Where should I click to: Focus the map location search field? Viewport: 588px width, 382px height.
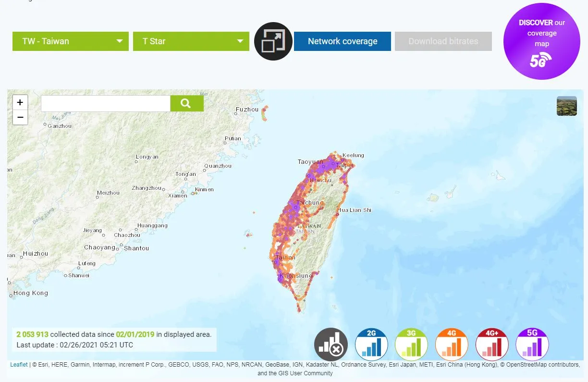click(x=106, y=103)
